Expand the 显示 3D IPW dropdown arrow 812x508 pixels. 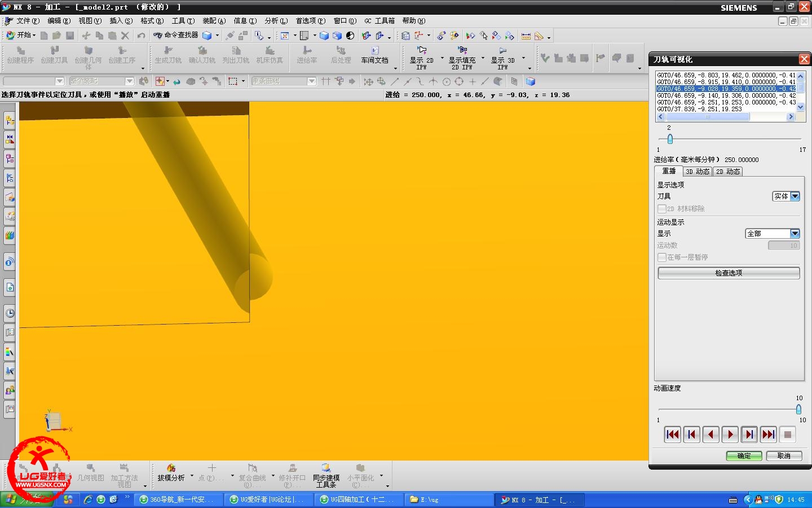click(523, 58)
